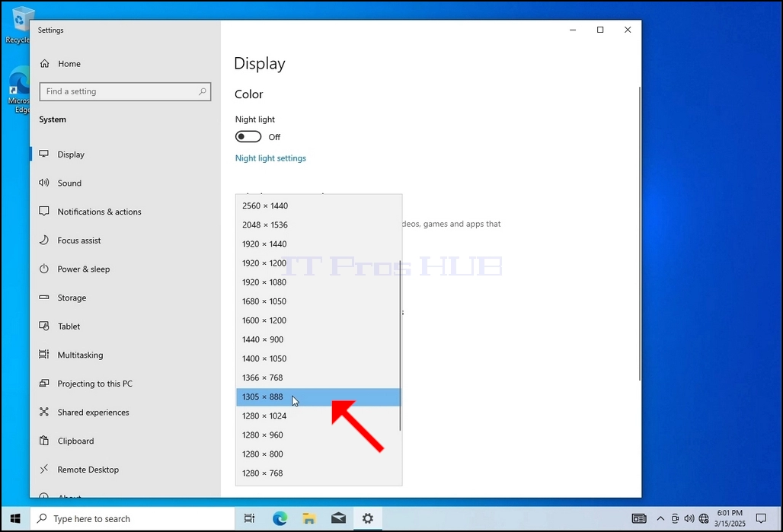Viewport: 783px width, 532px height.
Task: Select the 1305 × 888 resolution
Action: pyautogui.click(x=318, y=397)
